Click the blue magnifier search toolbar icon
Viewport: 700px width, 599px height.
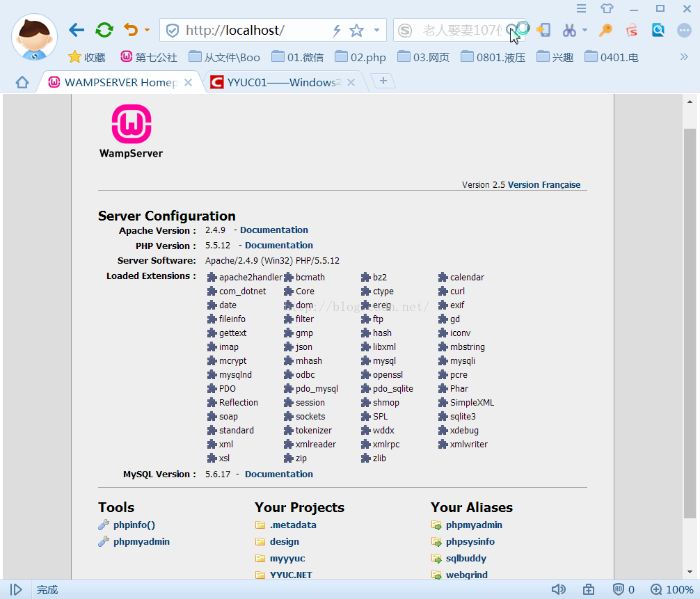click(x=658, y=31)
